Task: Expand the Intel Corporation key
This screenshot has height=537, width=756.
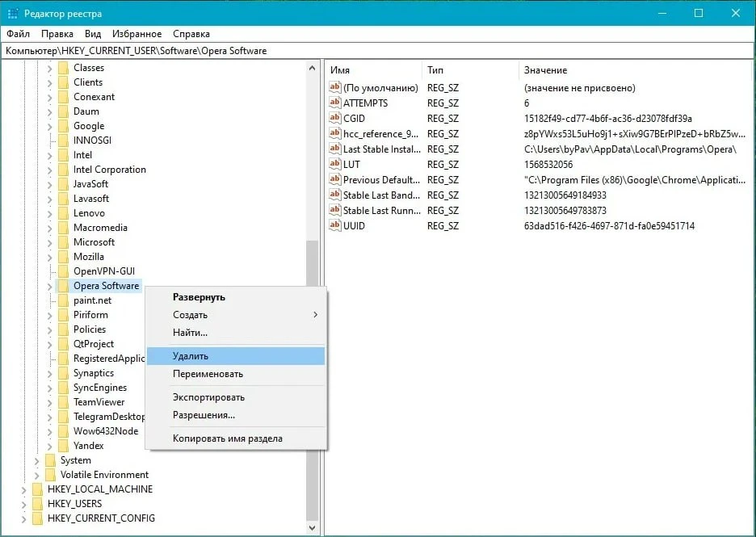Action: pyautogui.click(x=49, y=170)
